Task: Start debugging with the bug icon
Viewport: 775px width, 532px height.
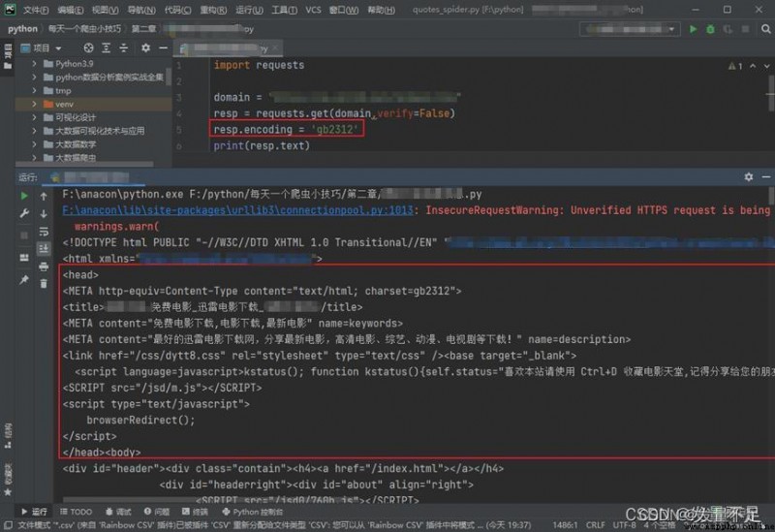Action: [710, 30]
